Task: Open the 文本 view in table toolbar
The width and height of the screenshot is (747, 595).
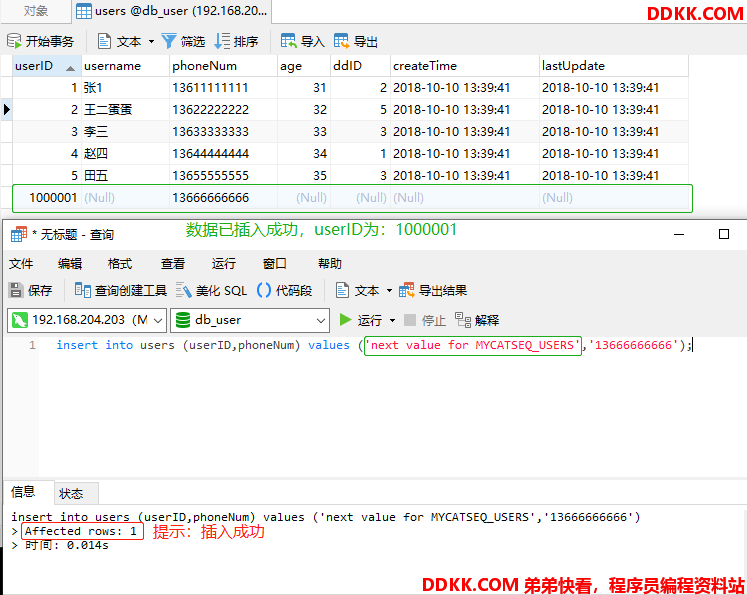Action: [x=120, y=41]
